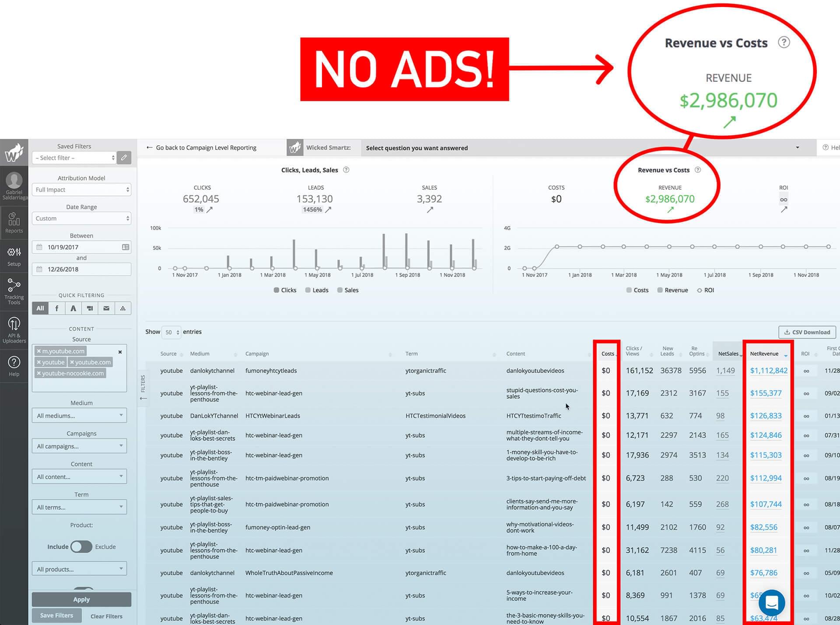Select the AdWords quick filter icon
Viewport: 840px width, 625px height.
(x=73, y=309)
